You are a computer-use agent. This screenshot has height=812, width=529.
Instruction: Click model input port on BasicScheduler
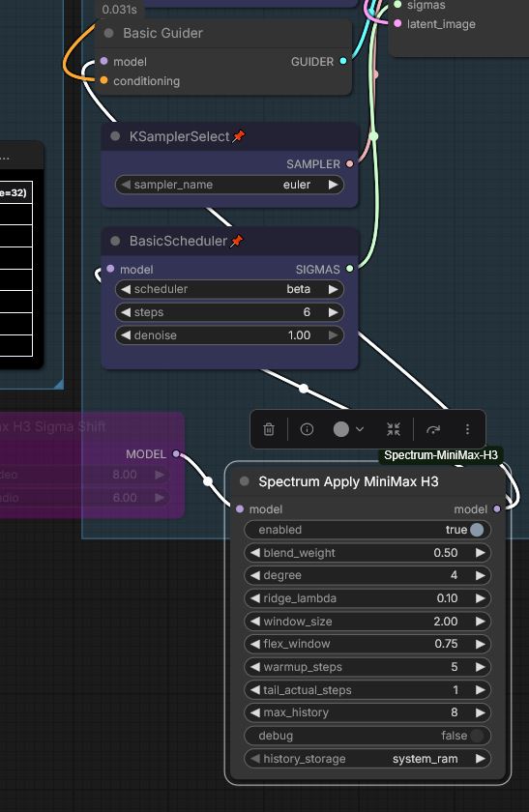click(110, 269)
